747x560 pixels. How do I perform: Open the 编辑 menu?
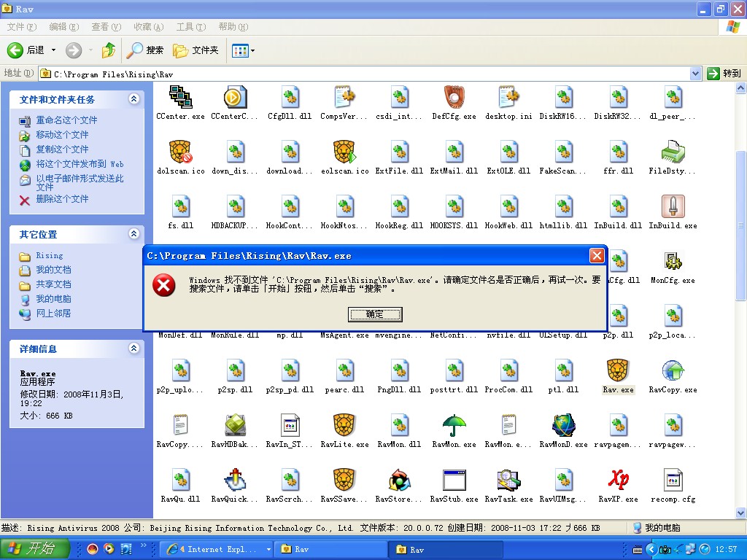tap(64, 27)
